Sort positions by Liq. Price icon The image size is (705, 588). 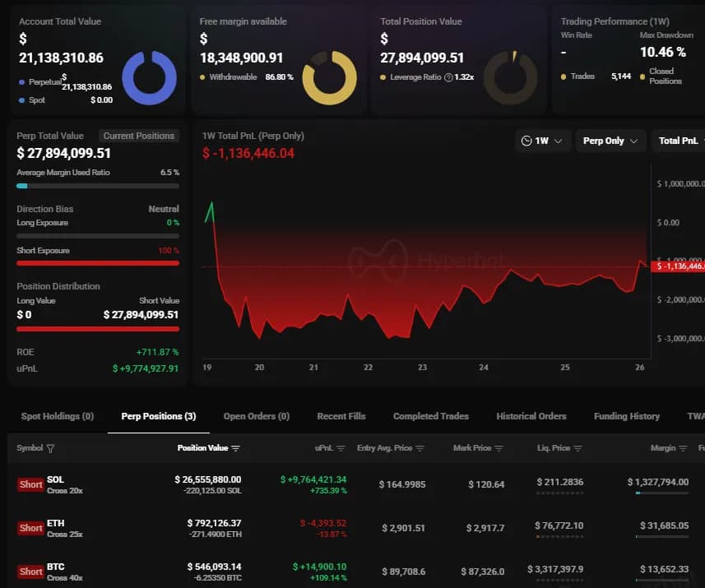[x=577, y=449]
